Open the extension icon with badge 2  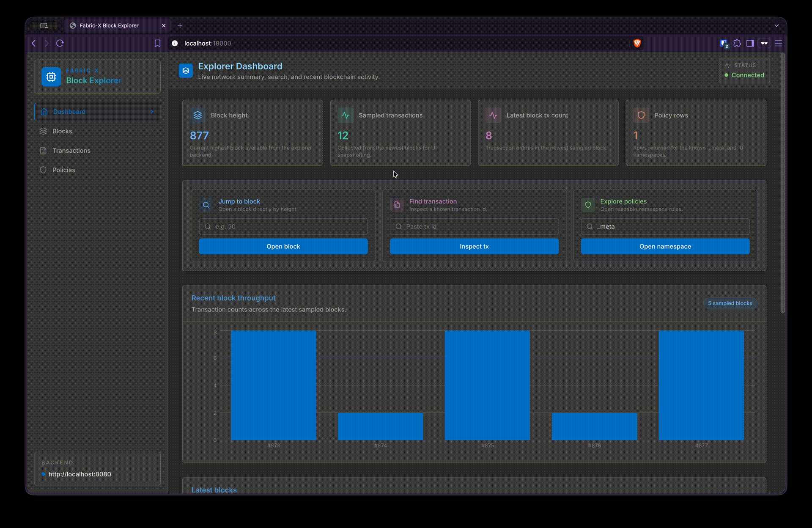pos(724,44)
